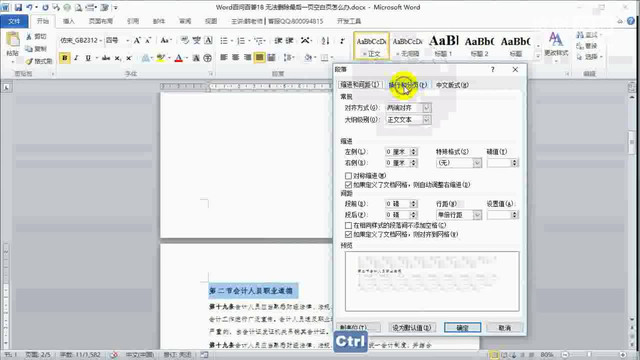Click the Cut scissors icon

pos(29,37)
